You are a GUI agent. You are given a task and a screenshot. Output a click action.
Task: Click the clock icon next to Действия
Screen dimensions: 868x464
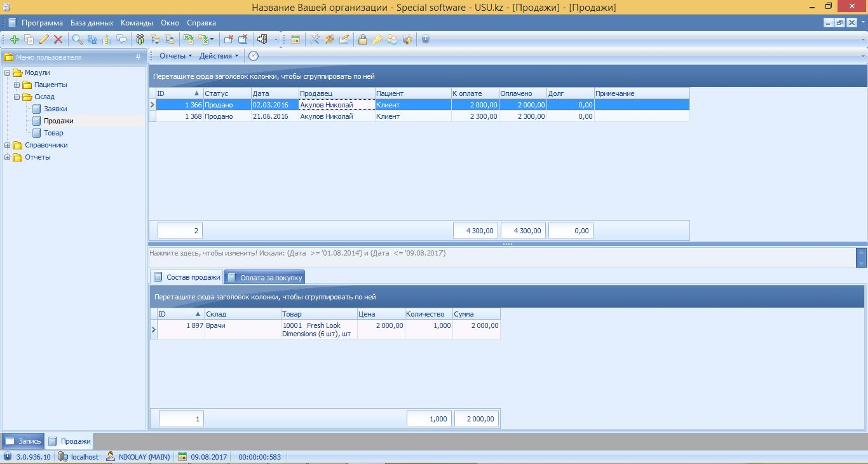pos(254,56)
